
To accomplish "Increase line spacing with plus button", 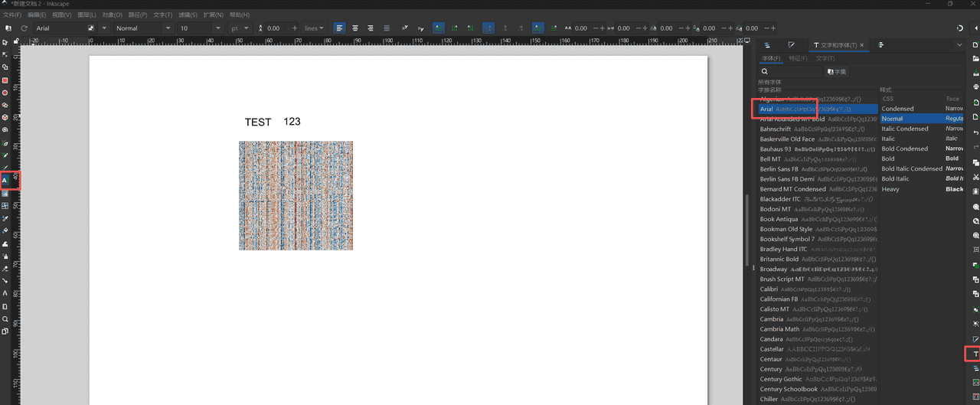I will [x=295, y=28].
